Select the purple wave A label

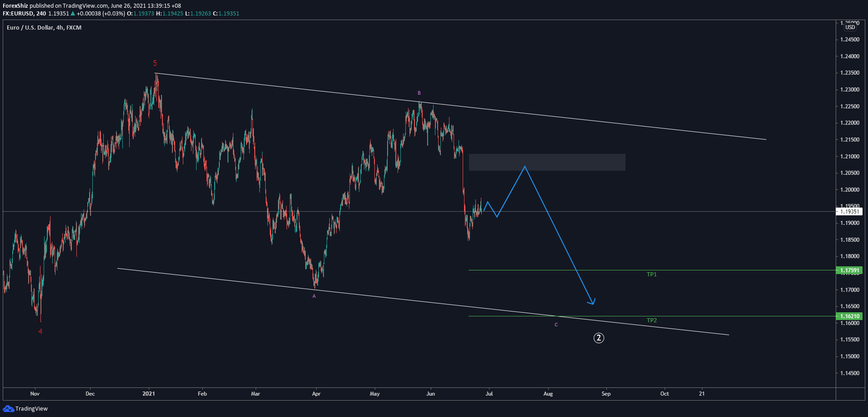(314, 296)
